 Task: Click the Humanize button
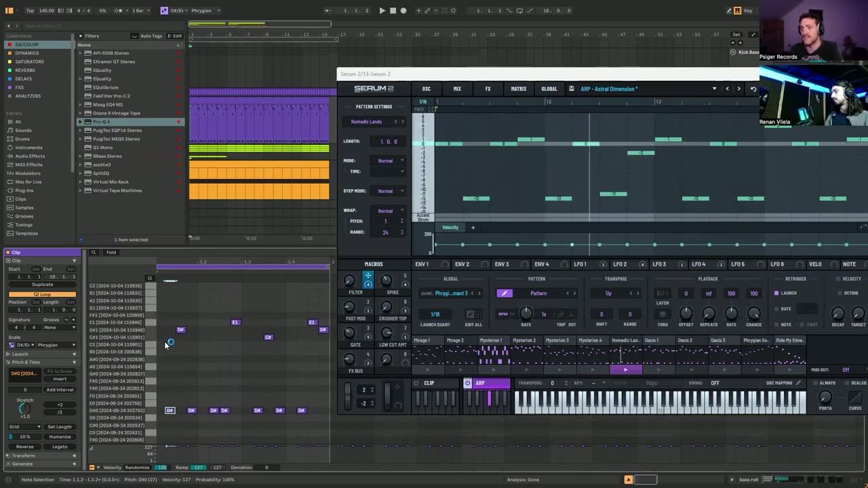60,437
